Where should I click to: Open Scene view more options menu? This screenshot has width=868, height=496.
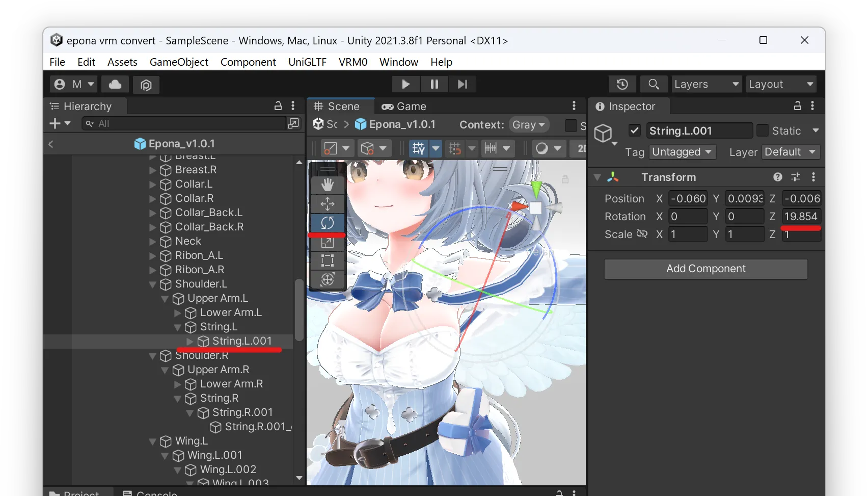click(574, 106)
